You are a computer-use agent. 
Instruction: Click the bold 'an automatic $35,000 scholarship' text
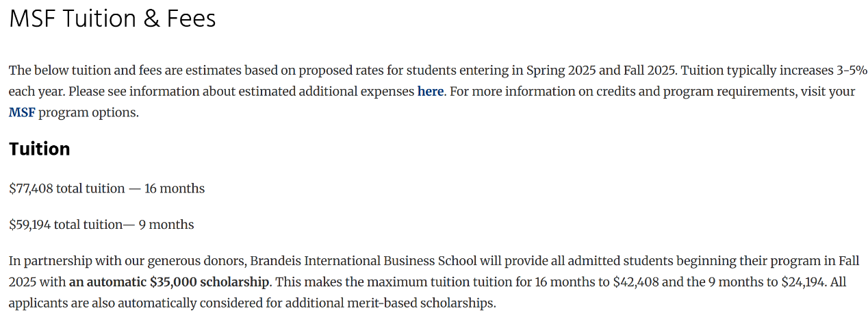(169, 282)
